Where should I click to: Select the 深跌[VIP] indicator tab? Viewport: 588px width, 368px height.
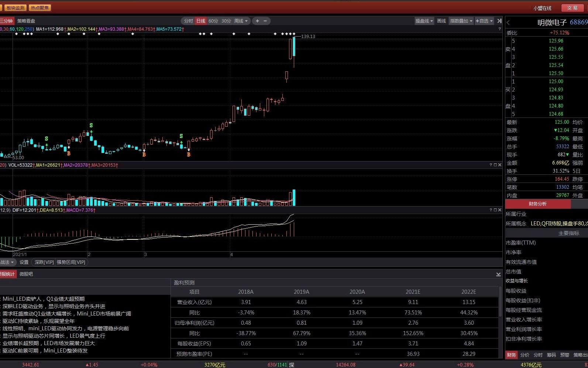pyautogui.click(x=44, y=262)
